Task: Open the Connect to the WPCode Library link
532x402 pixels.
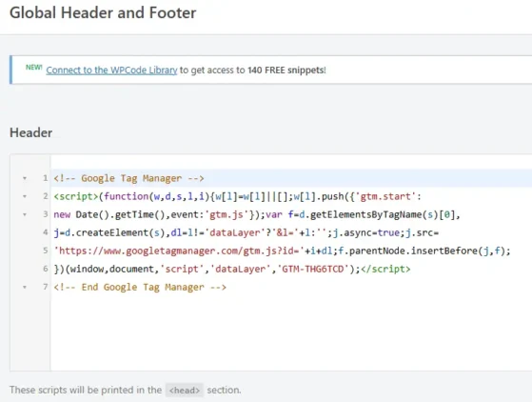Action: click(x=111, y=70)
